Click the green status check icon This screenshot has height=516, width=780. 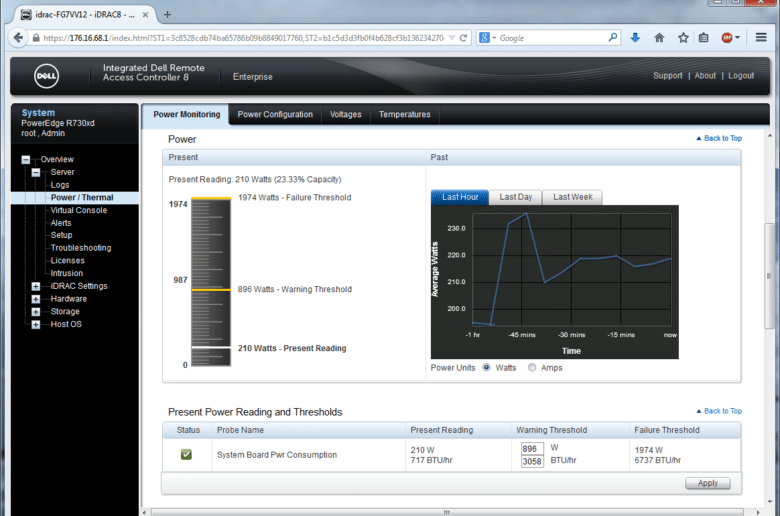[186, 454]
